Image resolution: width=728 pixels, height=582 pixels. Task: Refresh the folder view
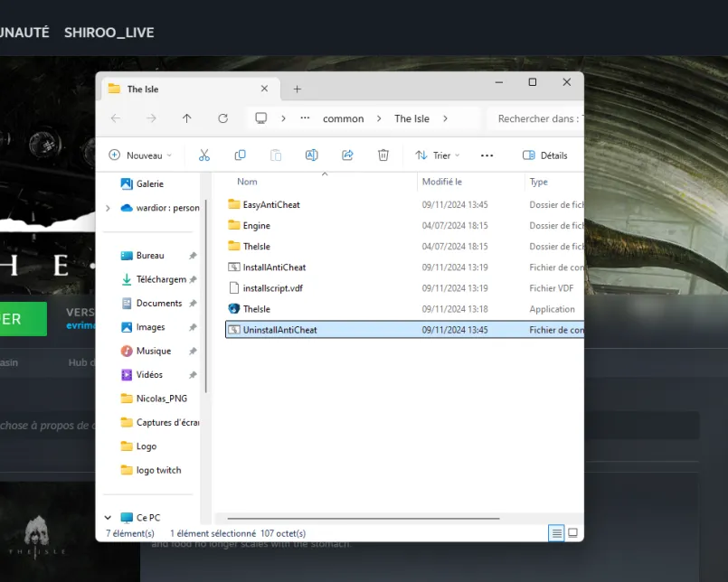pyautogui.click(x=222, y=118)
